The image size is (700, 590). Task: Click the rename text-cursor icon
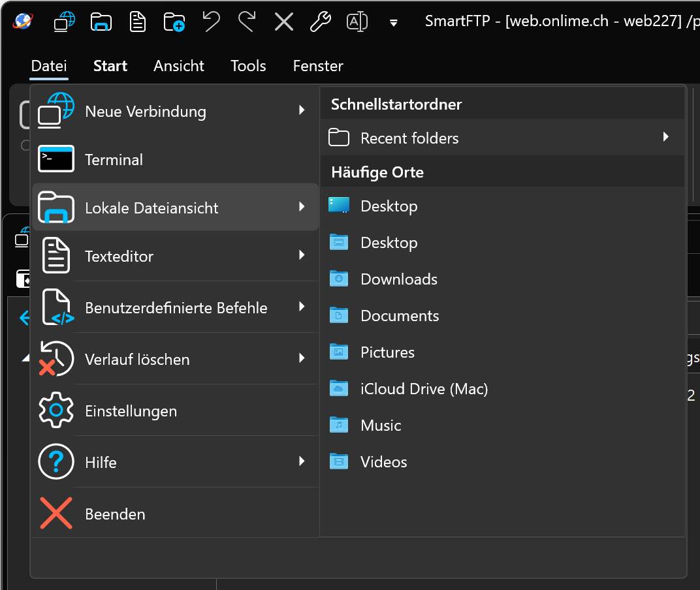point(357,22)
